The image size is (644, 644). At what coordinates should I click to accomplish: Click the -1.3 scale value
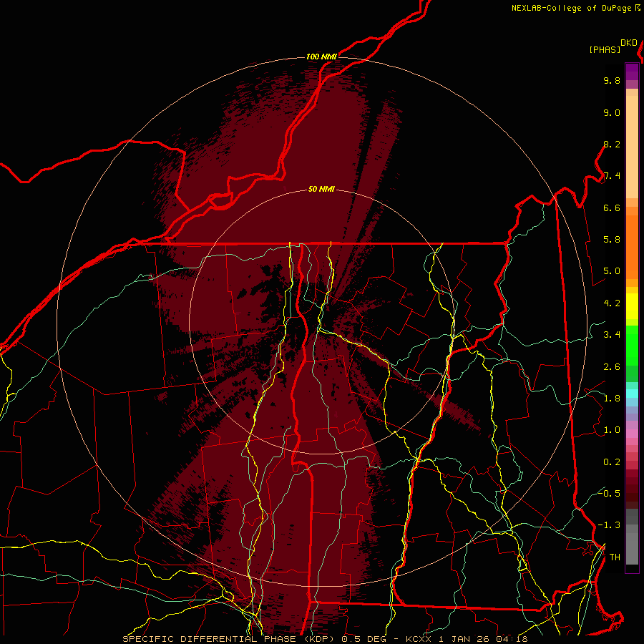tap(609, 525)
